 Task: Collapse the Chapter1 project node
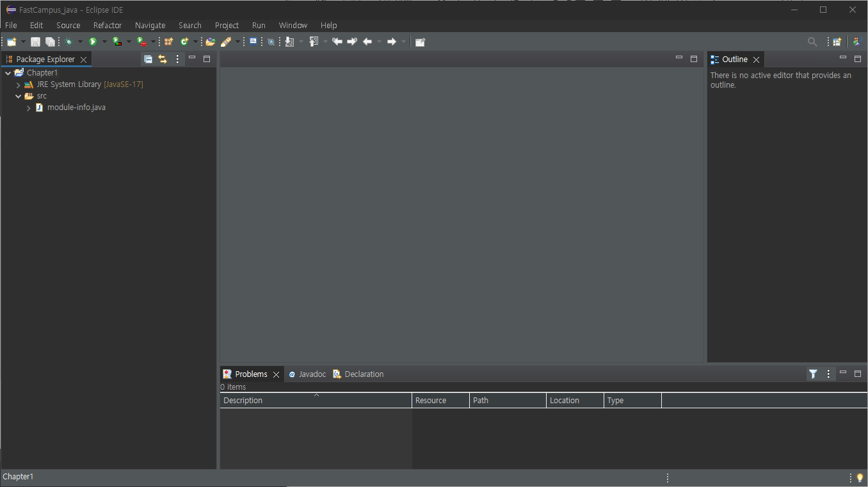[x=8, y=73]
